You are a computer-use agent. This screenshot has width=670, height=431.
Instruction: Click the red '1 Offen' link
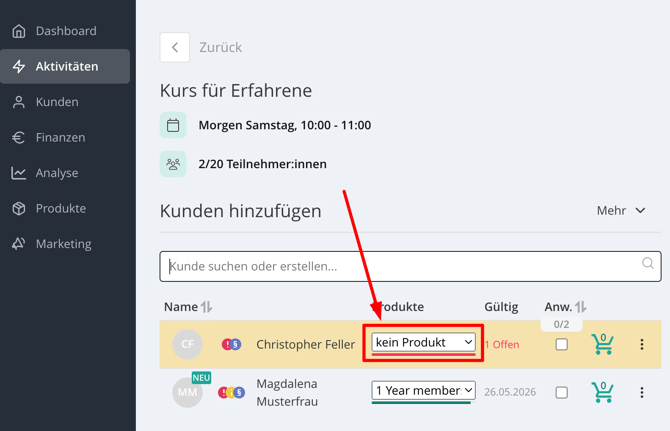point(502,344)
